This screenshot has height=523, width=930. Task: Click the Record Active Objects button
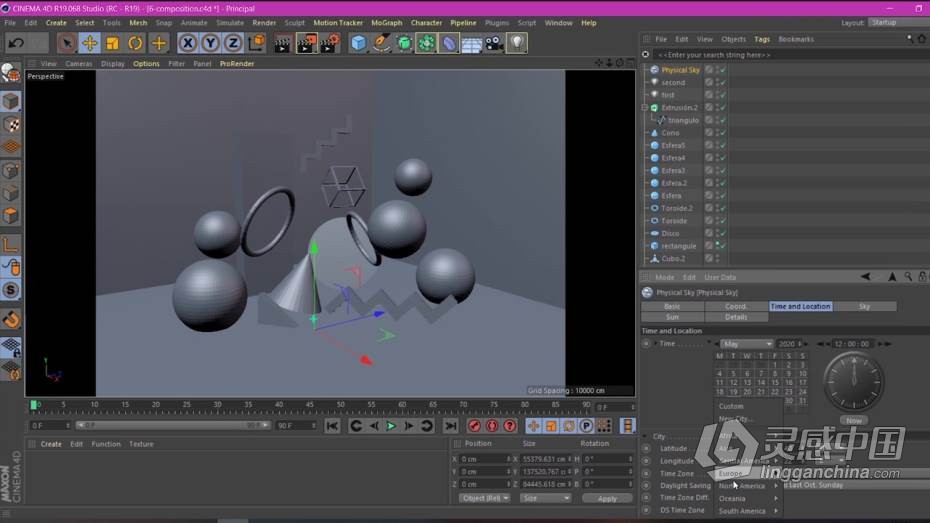coord(474,426)
